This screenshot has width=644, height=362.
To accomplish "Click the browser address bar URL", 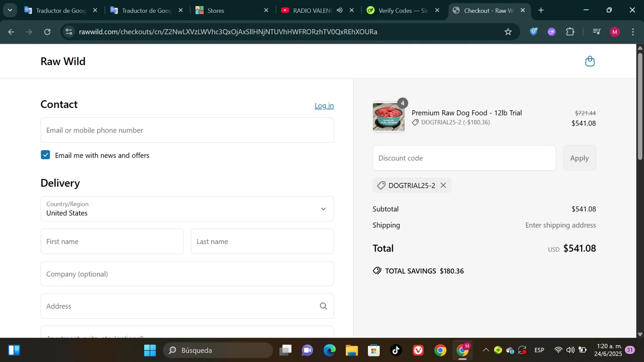I will tap(228, 32).
